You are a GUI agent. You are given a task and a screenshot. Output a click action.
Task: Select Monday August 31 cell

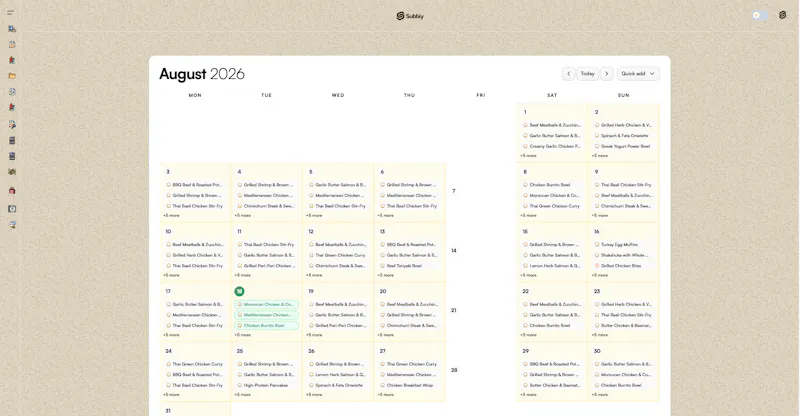[195, 409]
